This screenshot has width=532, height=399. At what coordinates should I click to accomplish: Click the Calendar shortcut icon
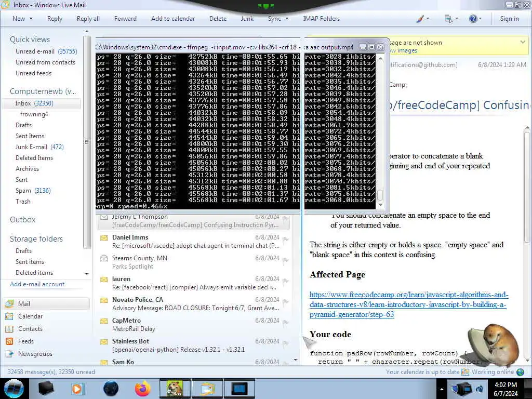(9, 316)
